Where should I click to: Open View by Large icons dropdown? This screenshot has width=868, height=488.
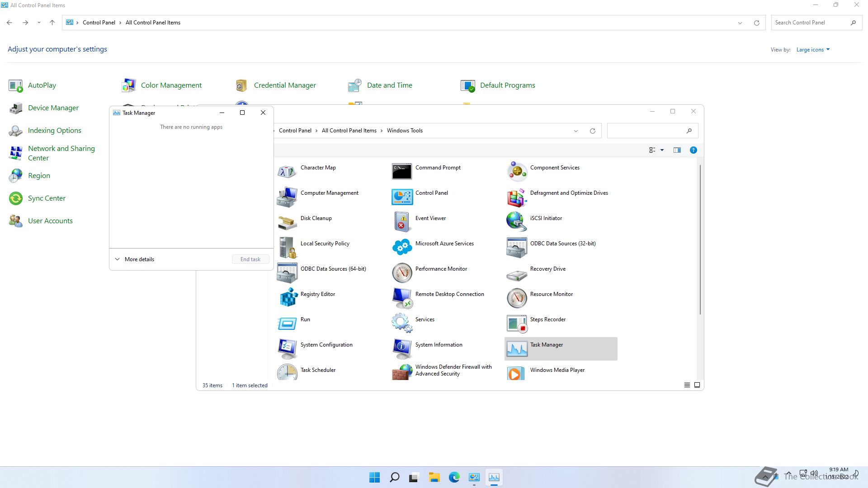(813, 50)
